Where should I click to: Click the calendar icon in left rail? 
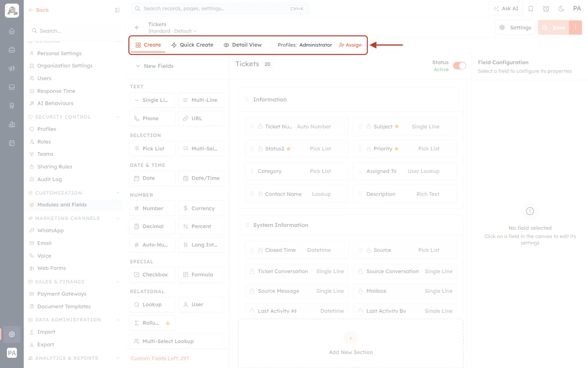12,143
